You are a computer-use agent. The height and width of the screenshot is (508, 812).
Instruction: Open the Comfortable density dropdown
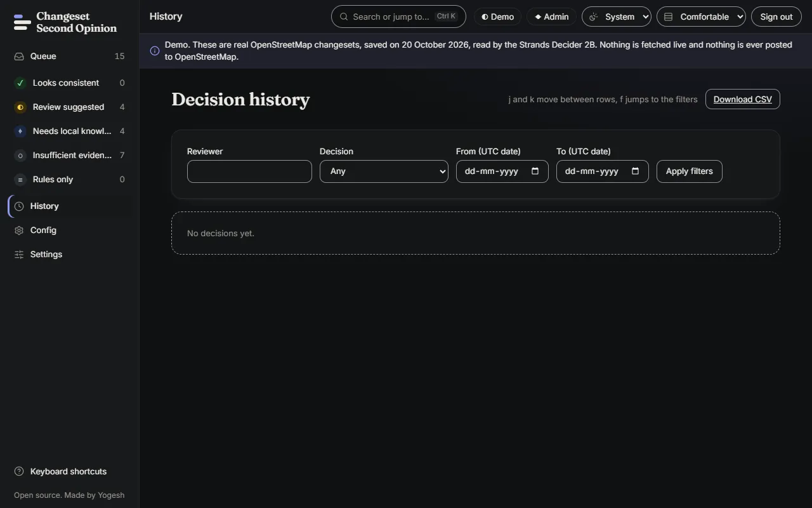point(701,17)
